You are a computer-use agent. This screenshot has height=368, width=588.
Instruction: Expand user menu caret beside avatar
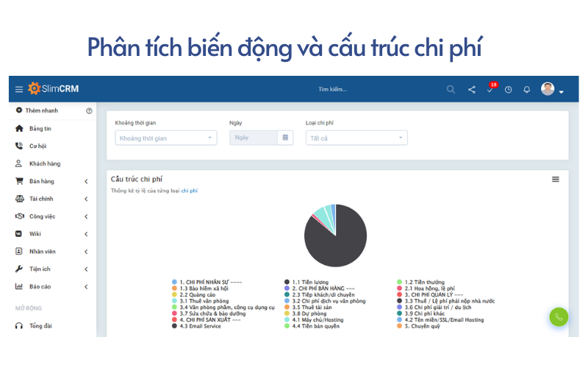pos(562,92)
